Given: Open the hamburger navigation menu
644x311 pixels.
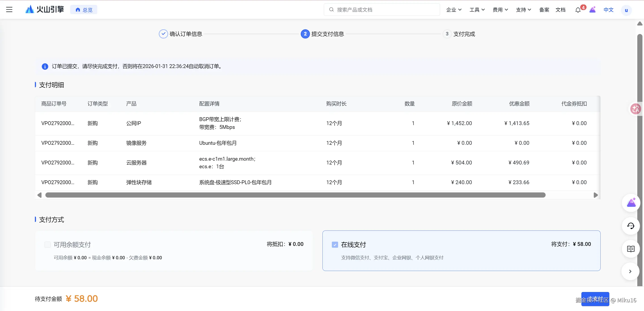Looking at the screenshot, I should (x=9, y=9).
